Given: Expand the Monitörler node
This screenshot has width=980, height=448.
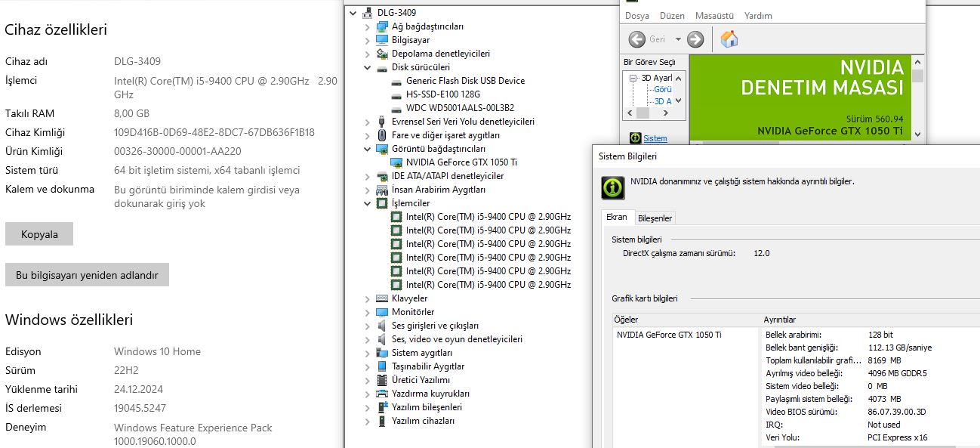Looking at the screenshot, I should [367, 312].
